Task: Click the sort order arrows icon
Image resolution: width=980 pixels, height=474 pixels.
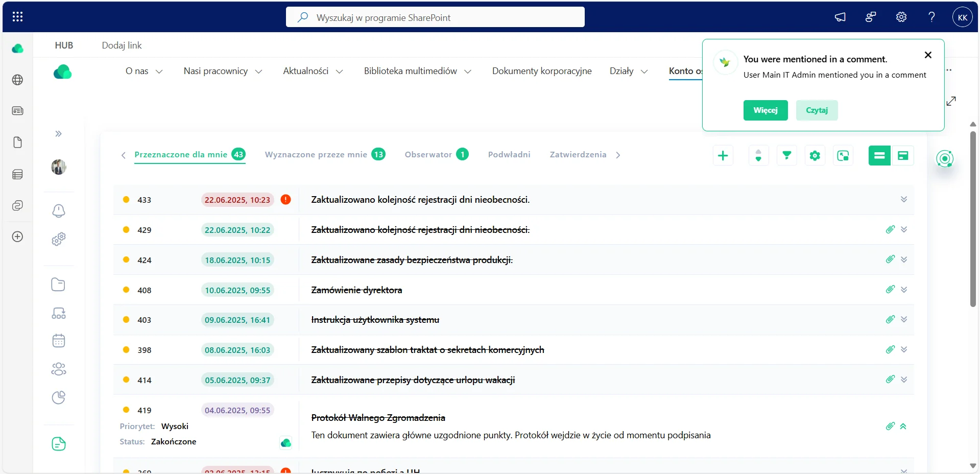Action: point(758,156)
